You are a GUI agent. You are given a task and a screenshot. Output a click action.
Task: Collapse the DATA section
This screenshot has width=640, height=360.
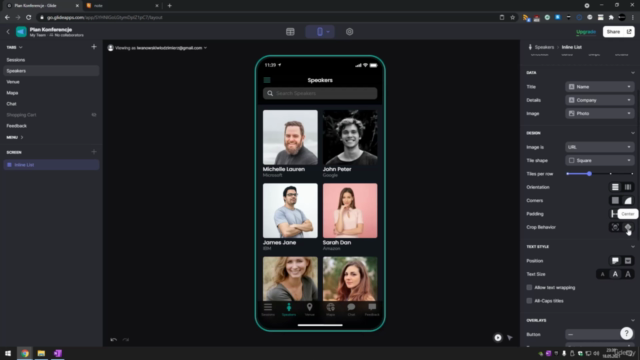tap(633, 73)
